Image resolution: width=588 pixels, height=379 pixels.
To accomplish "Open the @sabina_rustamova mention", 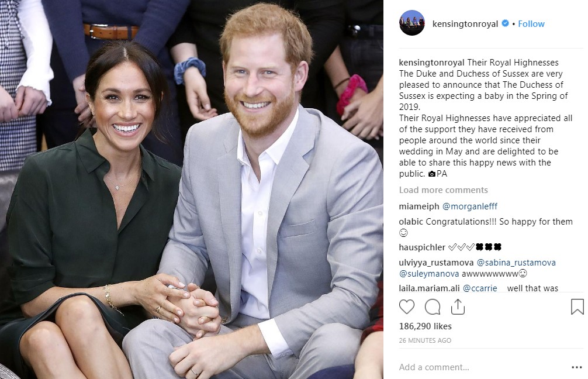I will click(x=516, y=262).
